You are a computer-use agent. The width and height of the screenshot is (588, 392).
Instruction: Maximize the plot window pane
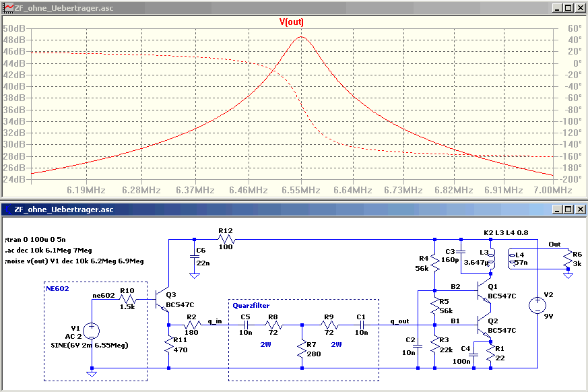(568, 8)
